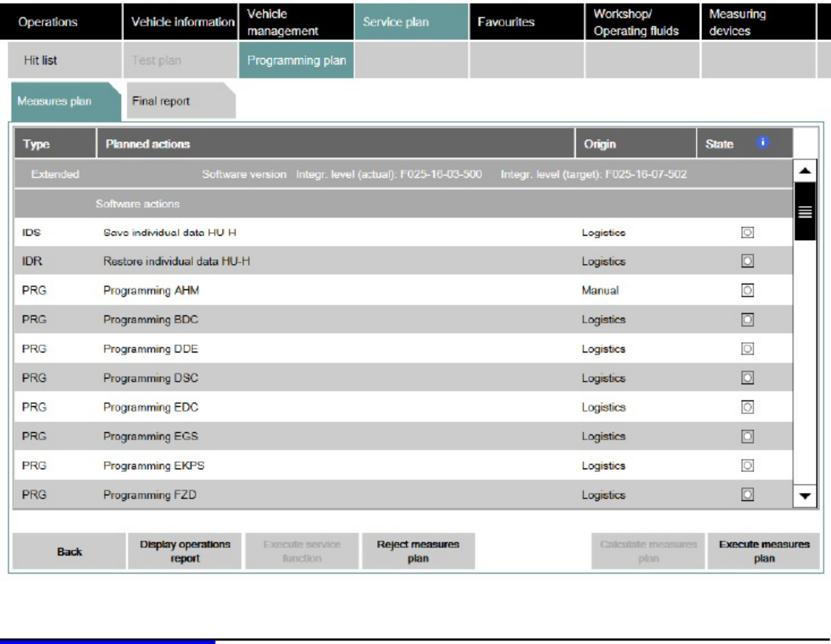The image size is (831, 644).
Task: Switch to Hit list submenu
Action: point(65,60)
